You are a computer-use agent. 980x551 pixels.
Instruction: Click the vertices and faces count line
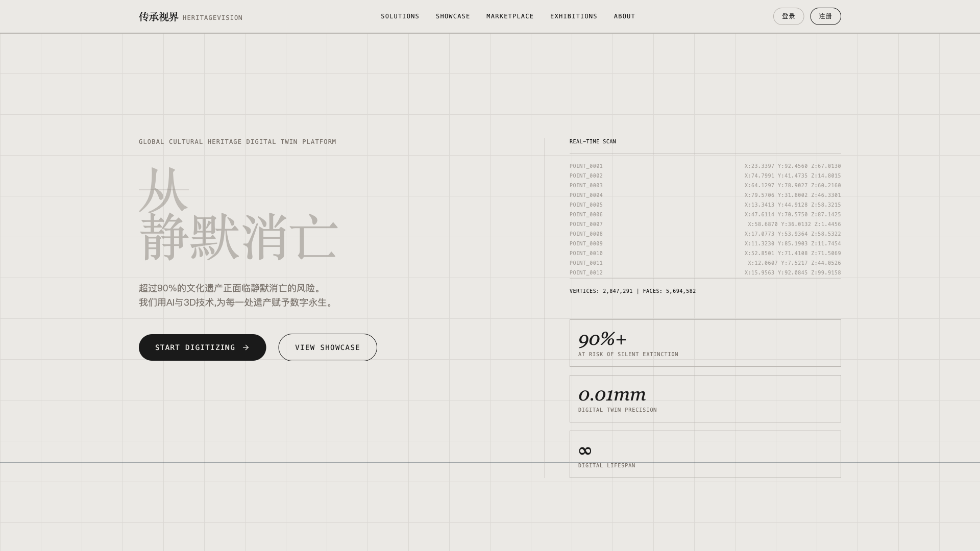632,291
